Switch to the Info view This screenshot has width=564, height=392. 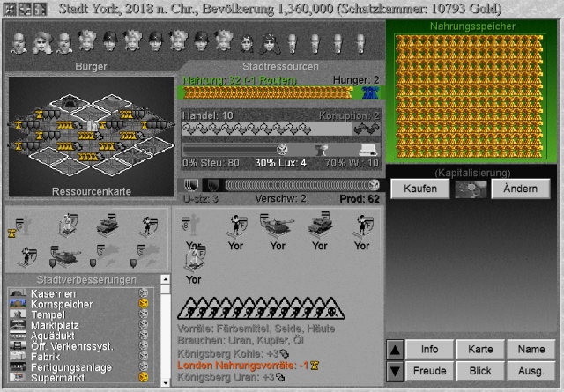point(429,350)
